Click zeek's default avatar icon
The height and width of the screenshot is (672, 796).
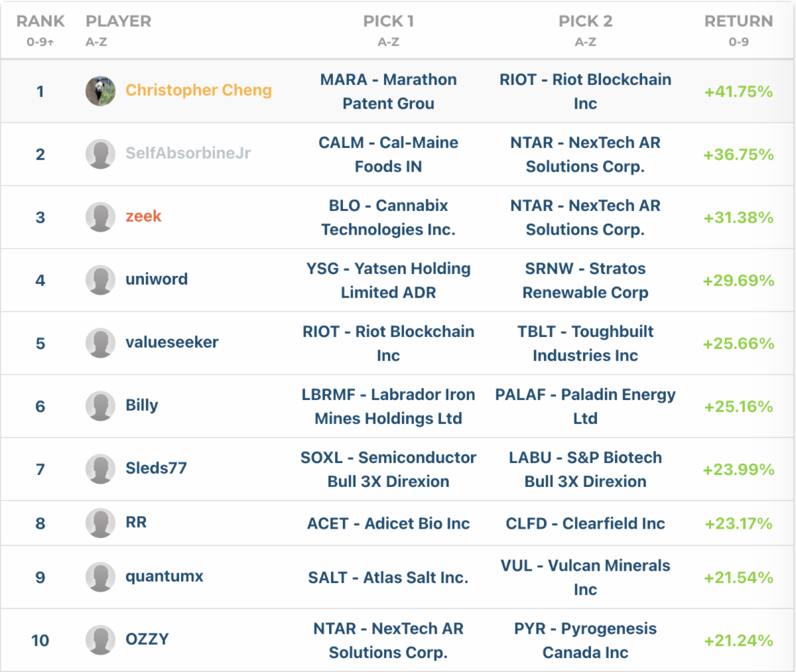100,217
